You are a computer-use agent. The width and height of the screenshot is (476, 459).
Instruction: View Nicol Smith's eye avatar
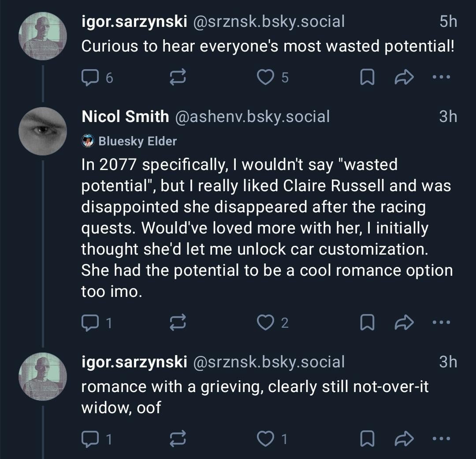[43, 131]
